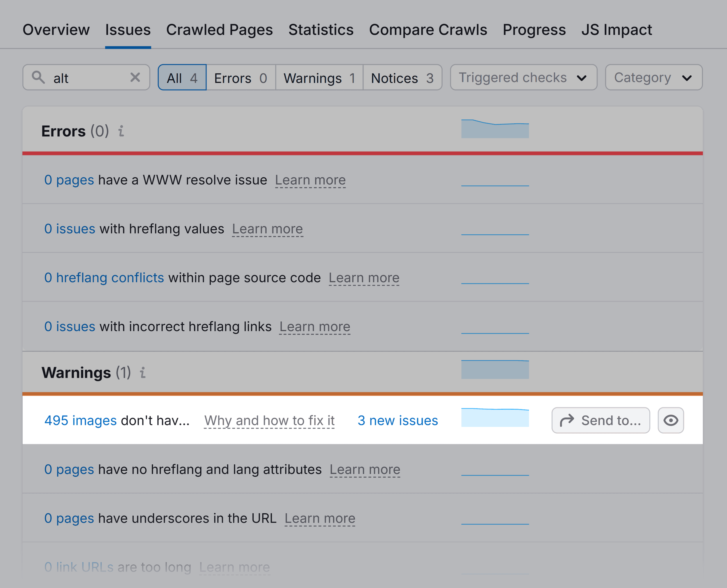Click the 495 images row trend chart

click(x=495, y=417)
